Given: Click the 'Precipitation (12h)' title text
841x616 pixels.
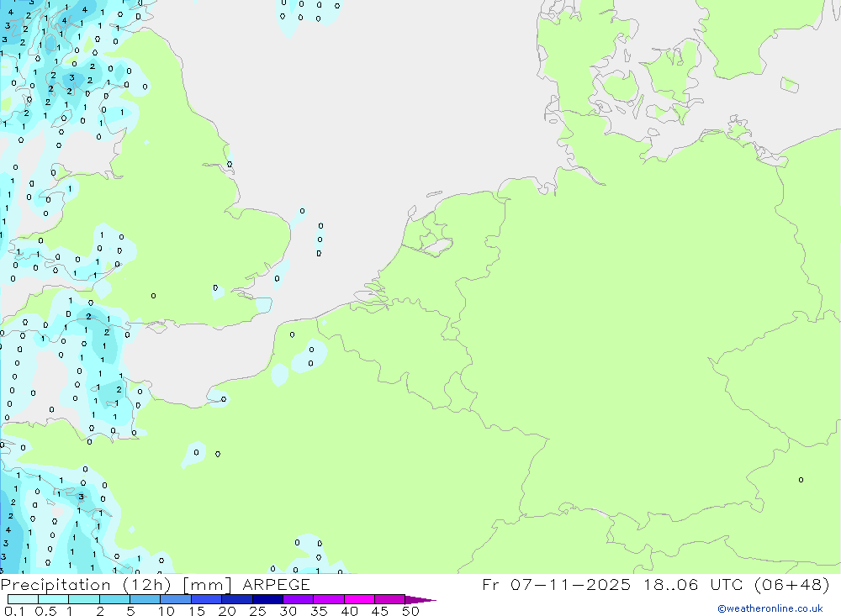Looking at the screenshot, I should pyautogui.click(x=86, y=585).
